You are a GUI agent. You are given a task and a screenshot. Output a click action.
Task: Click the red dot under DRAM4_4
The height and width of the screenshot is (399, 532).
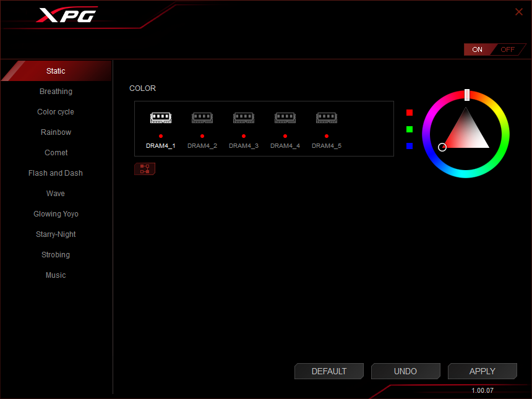click(x=285, y=136)
